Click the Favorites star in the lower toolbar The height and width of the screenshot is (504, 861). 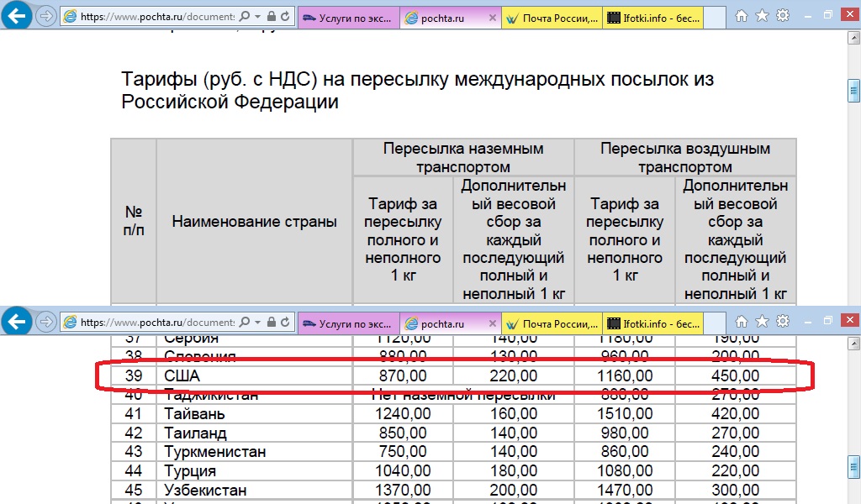pyautogui.click(x=763, y=322)
